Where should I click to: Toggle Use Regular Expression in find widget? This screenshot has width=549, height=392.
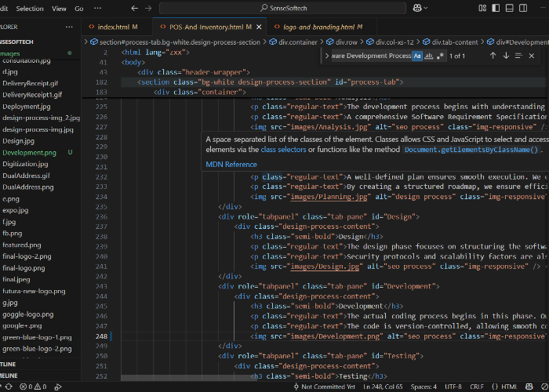pyautogui.click(x=441, y=56)
